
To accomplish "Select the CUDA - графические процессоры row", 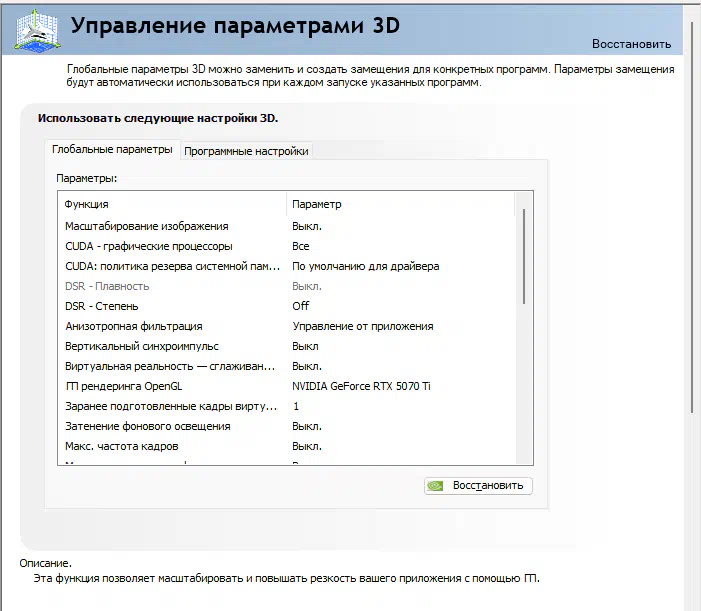I will click(x=286, y=246).
